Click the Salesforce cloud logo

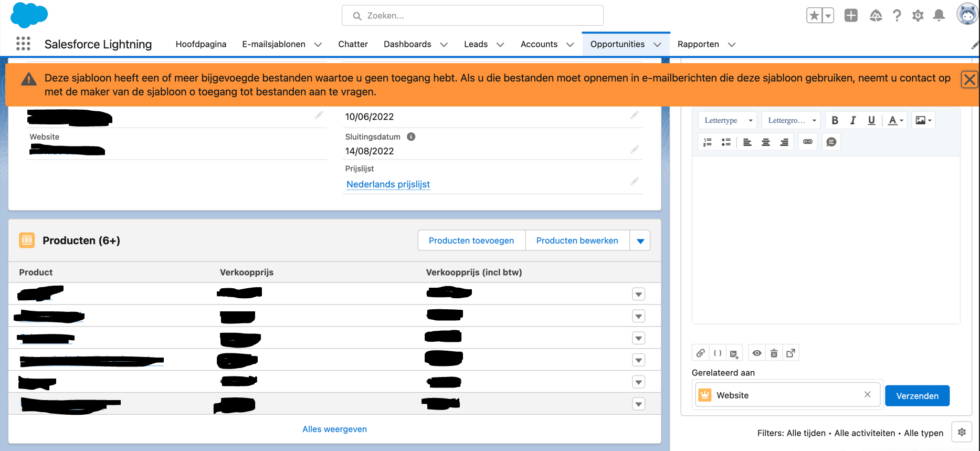pos(29,15)
